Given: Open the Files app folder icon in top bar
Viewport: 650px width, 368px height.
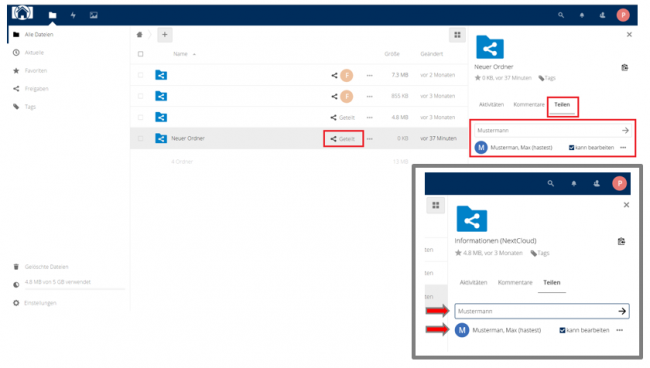Looking at the screenshot, I should (52, 15).
